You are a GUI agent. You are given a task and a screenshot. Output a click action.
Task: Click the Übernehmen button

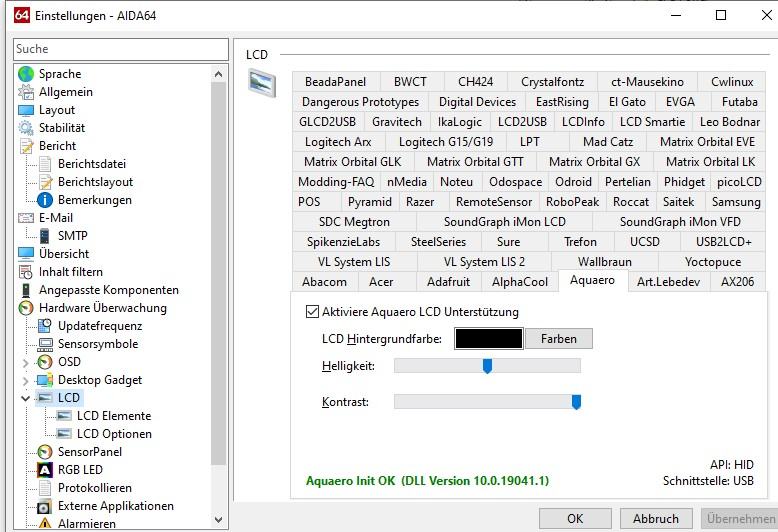coord(740,519)
